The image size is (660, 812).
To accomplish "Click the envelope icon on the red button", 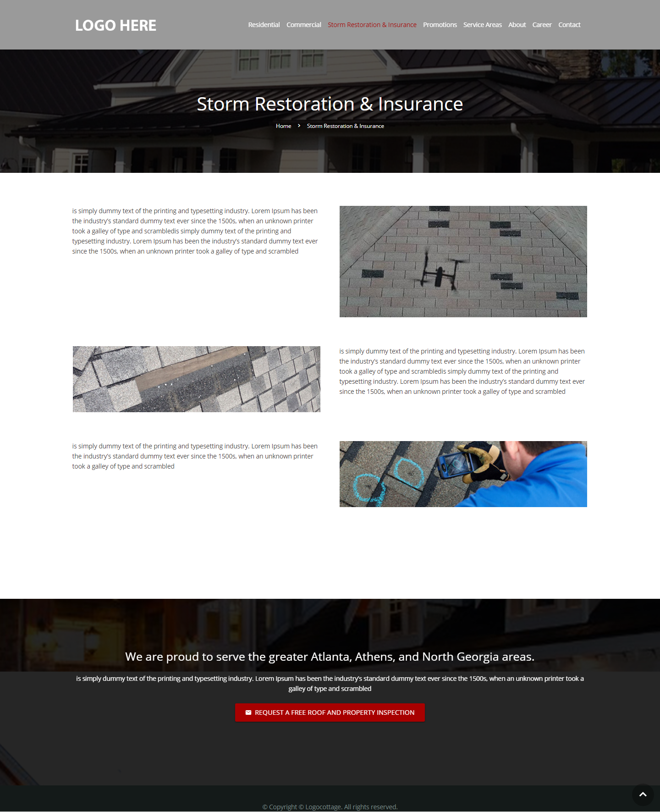I will click(x=248, y=713).
